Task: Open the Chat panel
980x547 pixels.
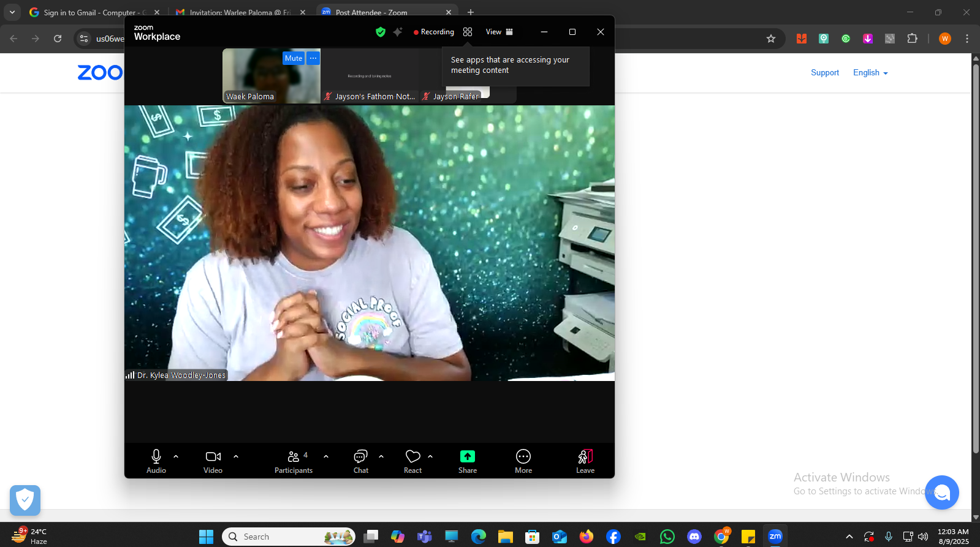Action: pyautogui.click(x=360, y=457)
